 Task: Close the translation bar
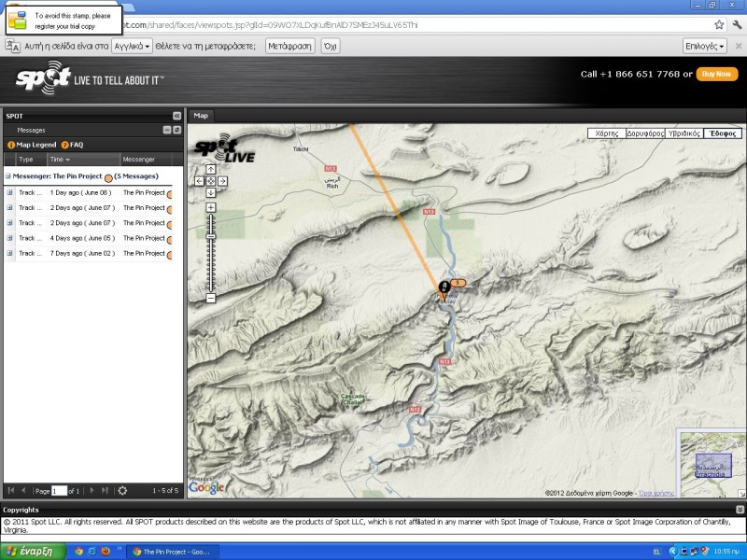[x=739, y=46]
